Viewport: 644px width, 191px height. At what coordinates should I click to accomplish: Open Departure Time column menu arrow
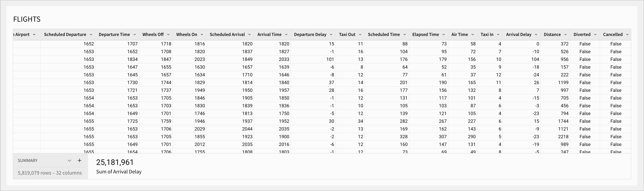coord(134,34)
